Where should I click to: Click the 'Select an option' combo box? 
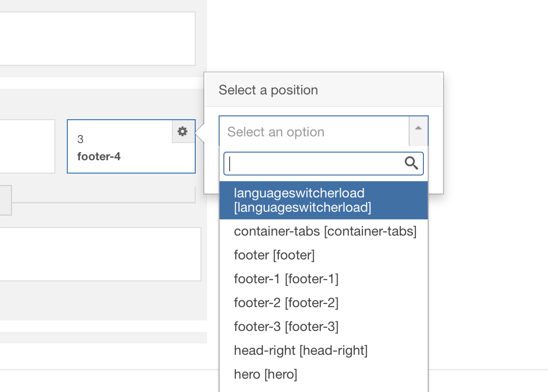314,132
